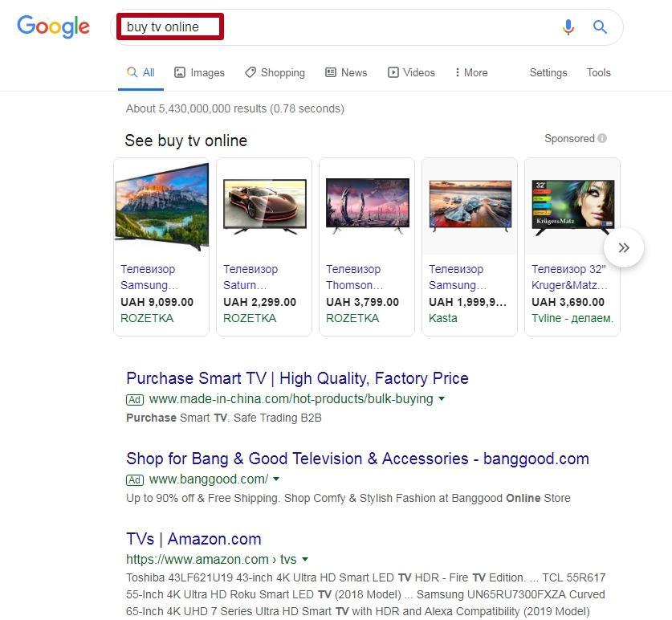Open the 'TVs | Amazon.com' result
The width and height of the screenshot is (672, 620).
click(x=193, y=539)
